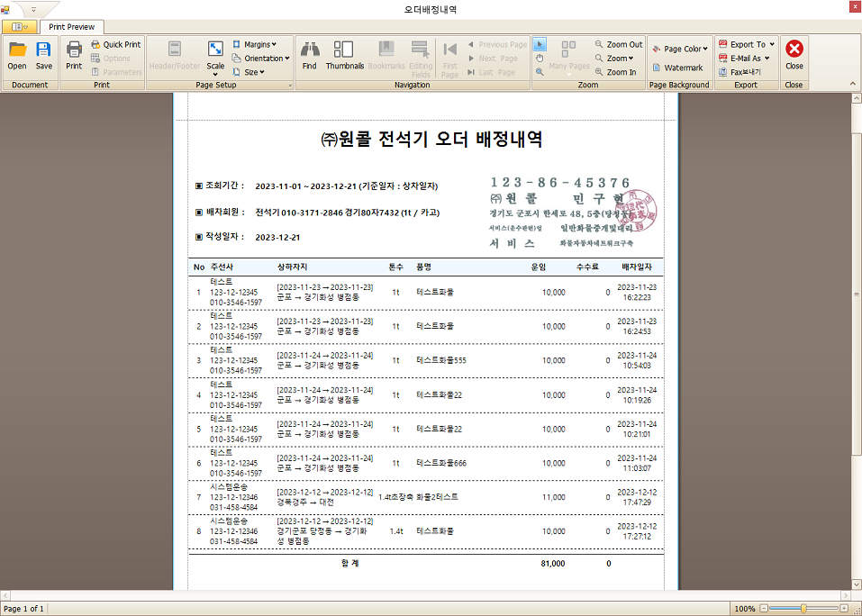Click the Fax보내기 button
862x616 pixels.
click(x=740, y=72)
